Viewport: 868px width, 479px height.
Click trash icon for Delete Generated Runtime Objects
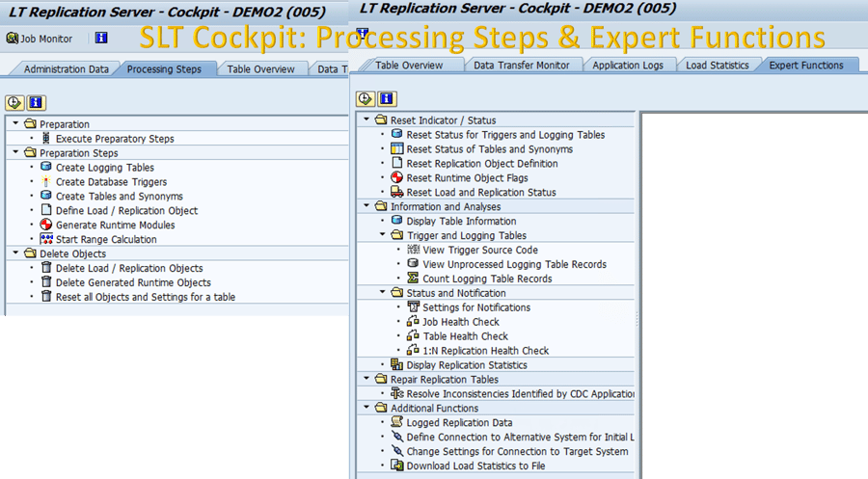pos(46,282)
